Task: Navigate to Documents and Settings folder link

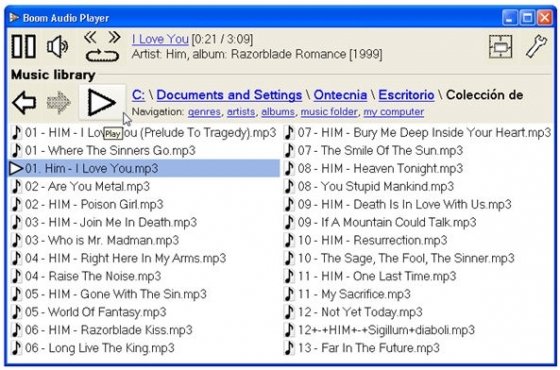Action: coord(229,95)
